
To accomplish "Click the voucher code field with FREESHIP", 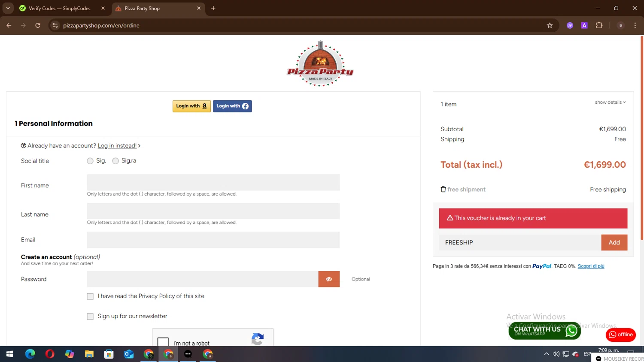I will [x=520, y=242].
